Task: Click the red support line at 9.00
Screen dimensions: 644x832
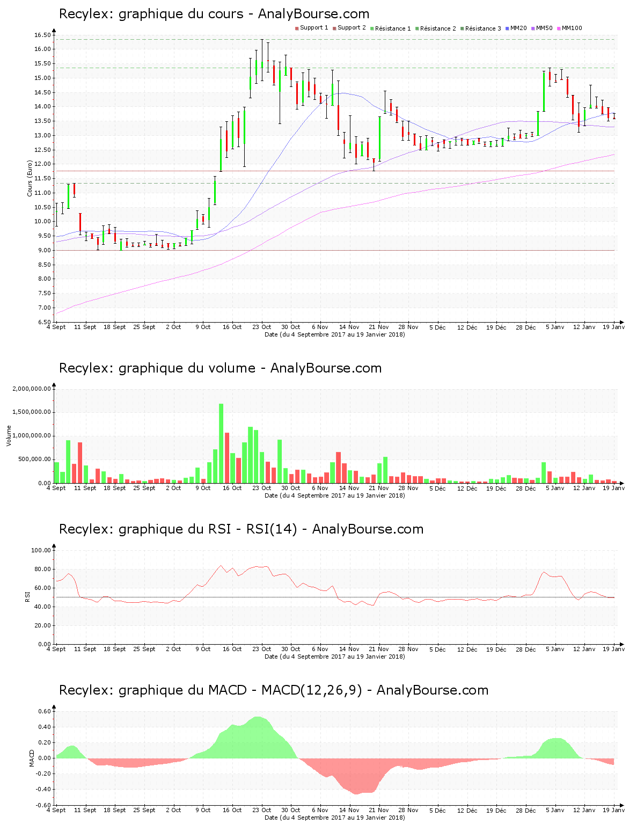Action: [335, 250]
